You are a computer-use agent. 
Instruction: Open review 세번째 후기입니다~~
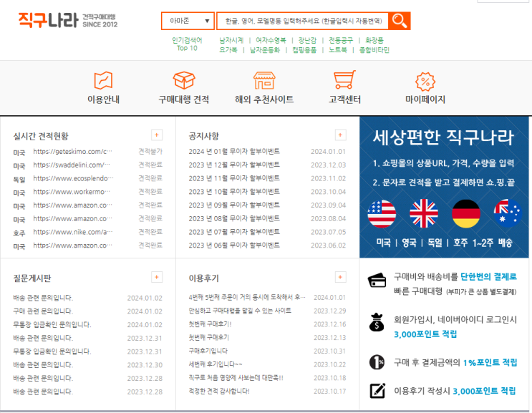(x=216, y=364)
